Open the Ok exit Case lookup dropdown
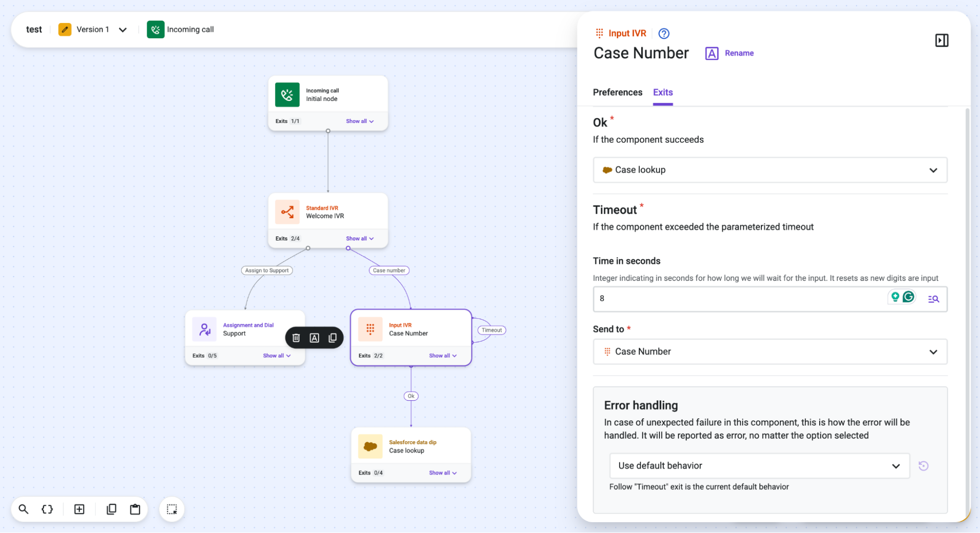 click(x=770, y=170)
